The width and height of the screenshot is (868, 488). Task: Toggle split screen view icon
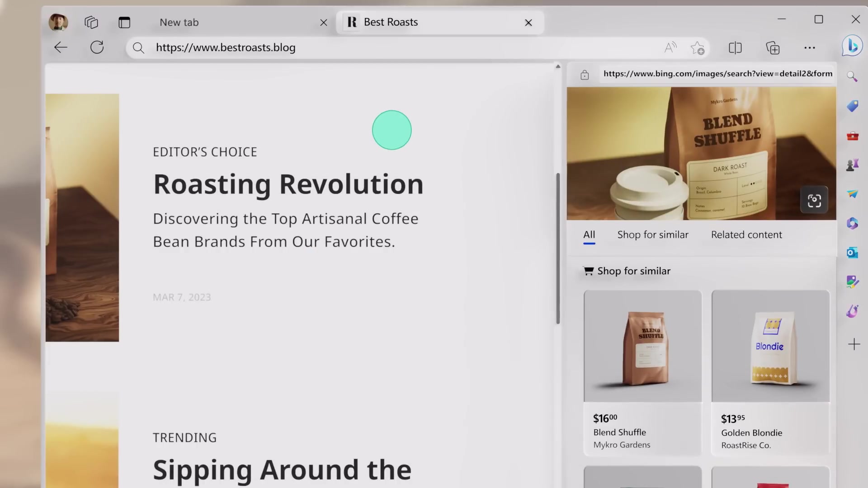(x=735, y=48)
